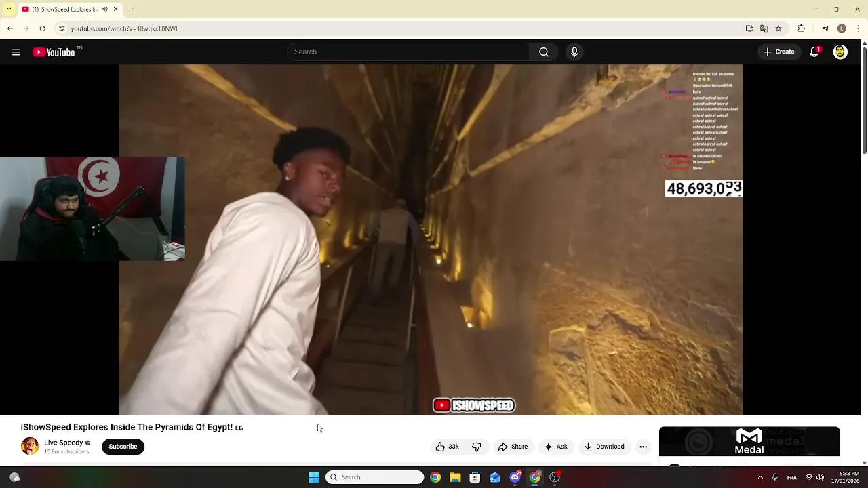This screenshot has width=868, height=488.
Task: Open Outlook mail from taskbar
Action: pos(495,477)
